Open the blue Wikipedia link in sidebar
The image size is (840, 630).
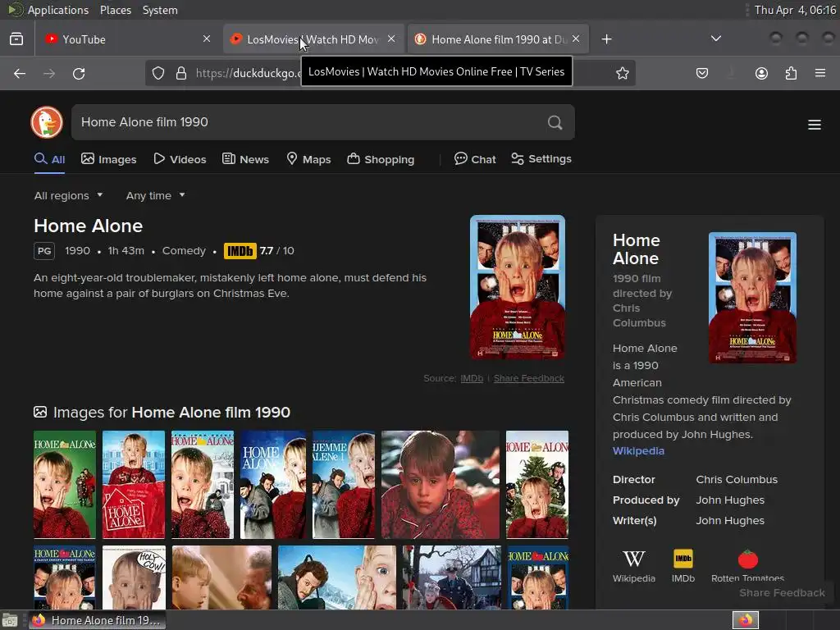[x=638, y=451]
